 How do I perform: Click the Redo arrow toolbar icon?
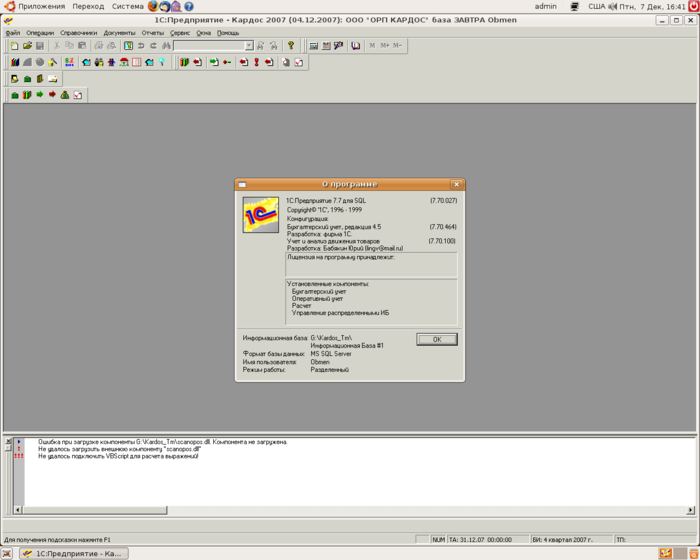154,46
